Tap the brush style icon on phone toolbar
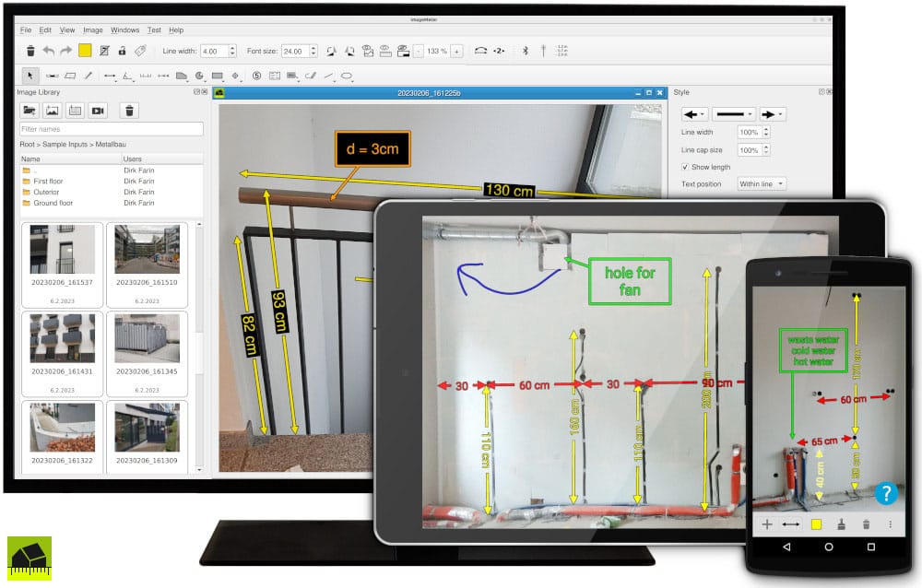 (x=841, y=523)
